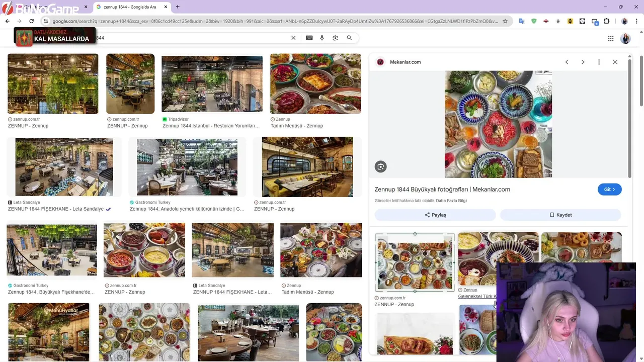Bookmark this page with the star icon
The width and height of the screenshot is (644, 362).
pyautogui.click(x=505, y=21)
